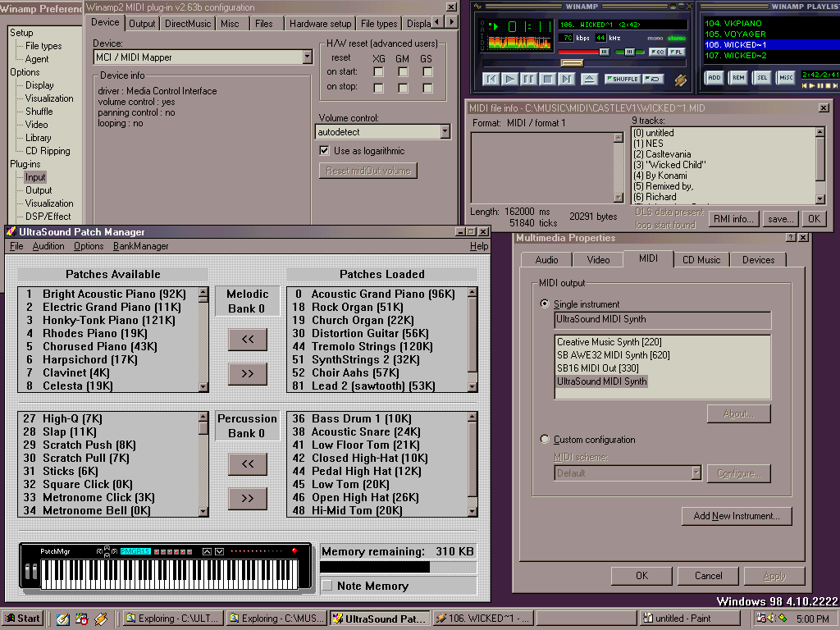Pause playback in Winamp main window
Screen dimensions: 840x630
pos(528,80)
